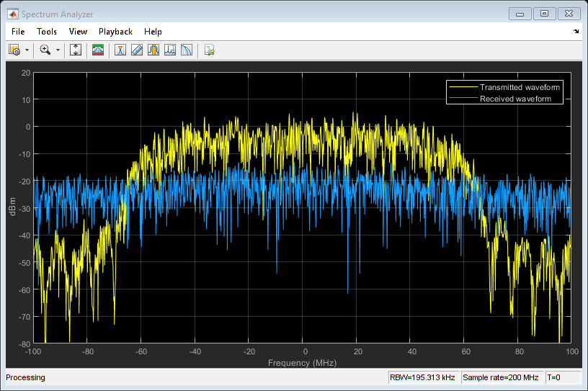
Task: Expand the arrow beside Configuration Properties
Action: click(x=27, y=50)
